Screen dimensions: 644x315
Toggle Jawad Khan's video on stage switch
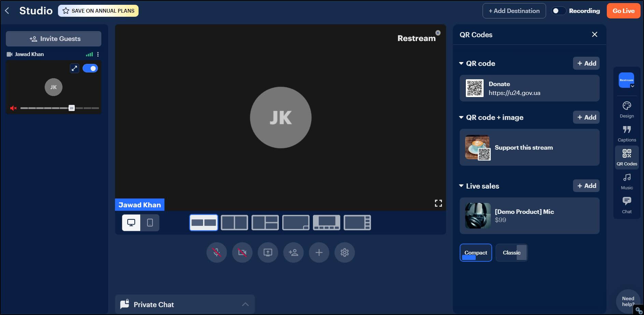coord(90,68)
